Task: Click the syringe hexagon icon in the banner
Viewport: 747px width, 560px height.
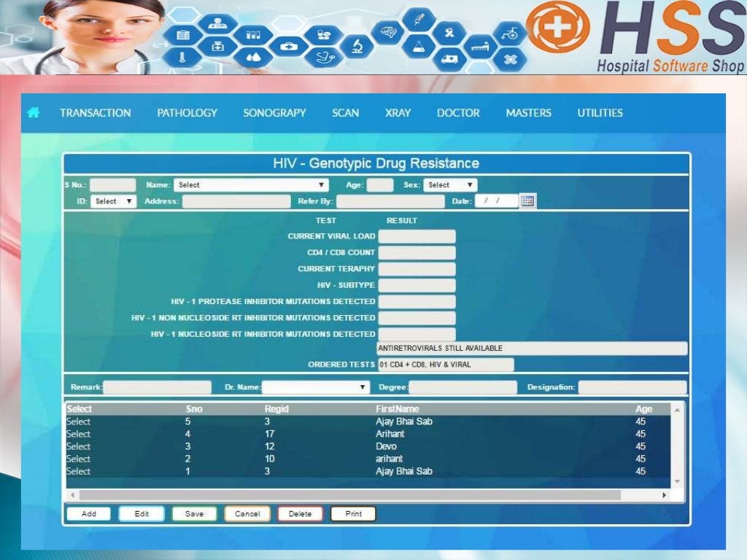Action: click(x=419, y=20)
